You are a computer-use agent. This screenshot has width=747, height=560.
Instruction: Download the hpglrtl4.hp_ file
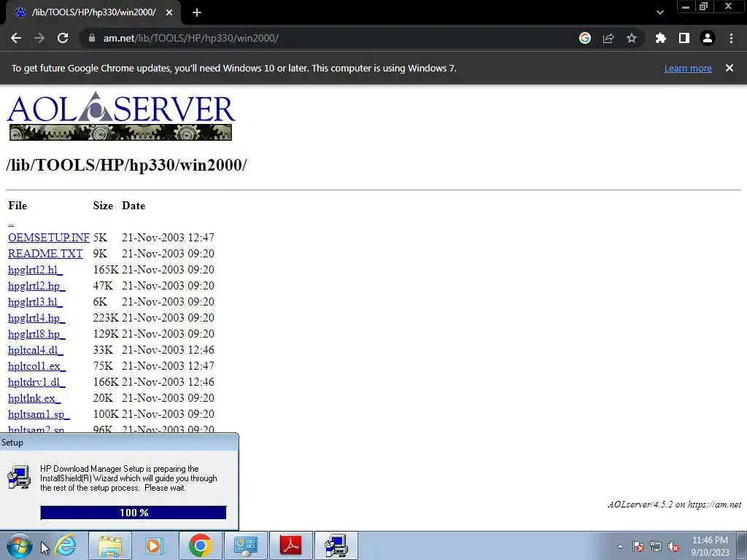coord(36,318)
